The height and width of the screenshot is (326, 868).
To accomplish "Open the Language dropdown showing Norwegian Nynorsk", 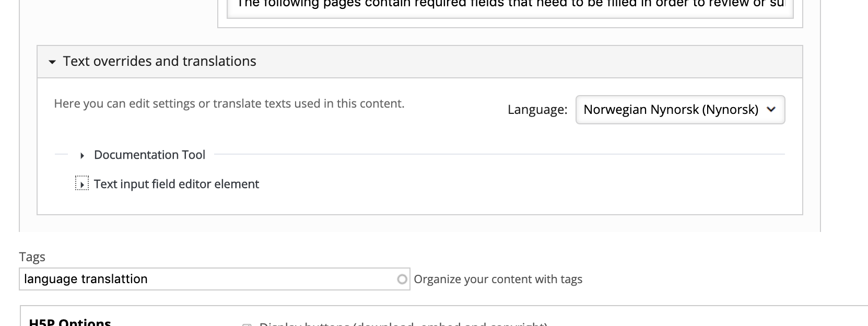I will click(680, 110).
